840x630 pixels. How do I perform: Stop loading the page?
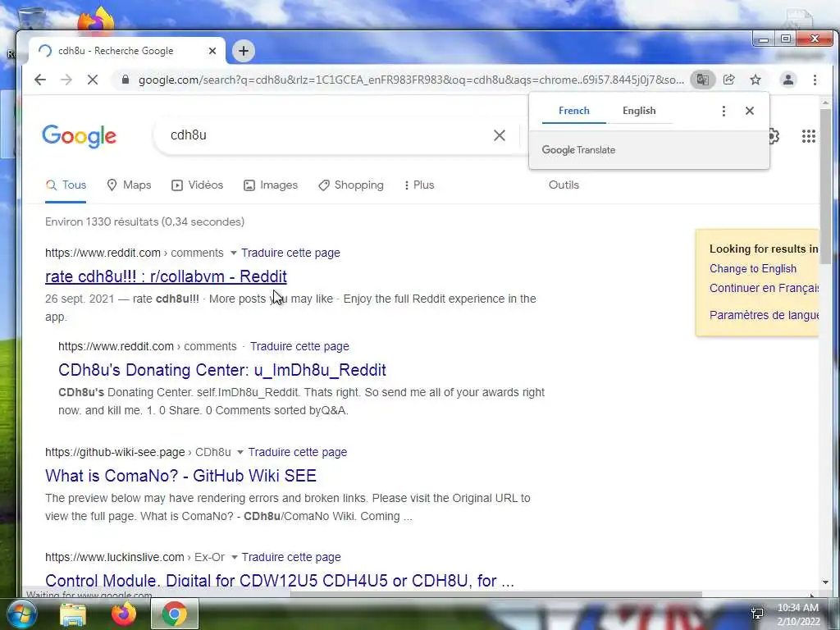(x=92, y=80)
